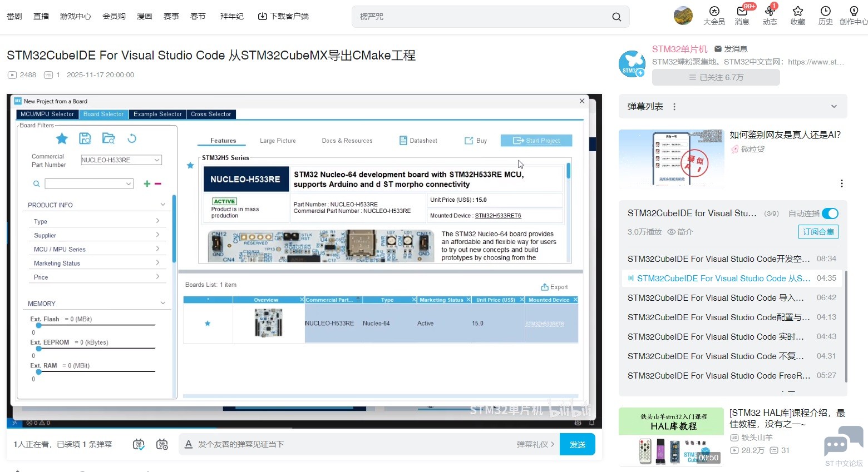Toggle the danmaku display switch icon
This screenshot has width=868, height=472.
click(x=139, y=444)
